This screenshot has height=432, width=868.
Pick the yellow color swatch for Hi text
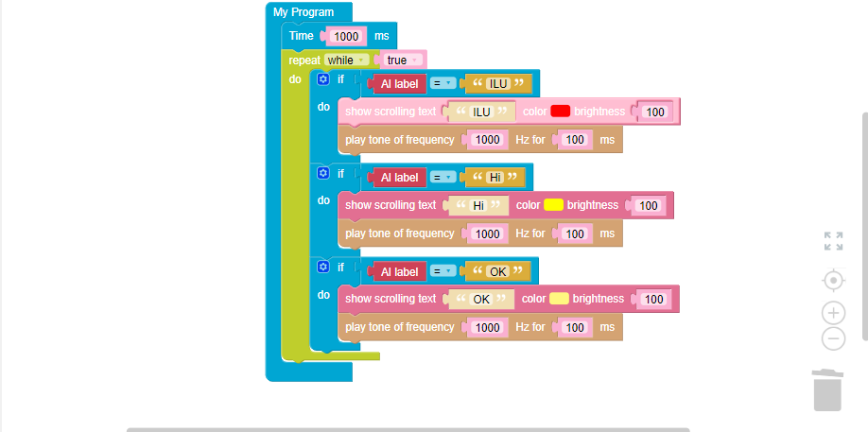(553, 205)
